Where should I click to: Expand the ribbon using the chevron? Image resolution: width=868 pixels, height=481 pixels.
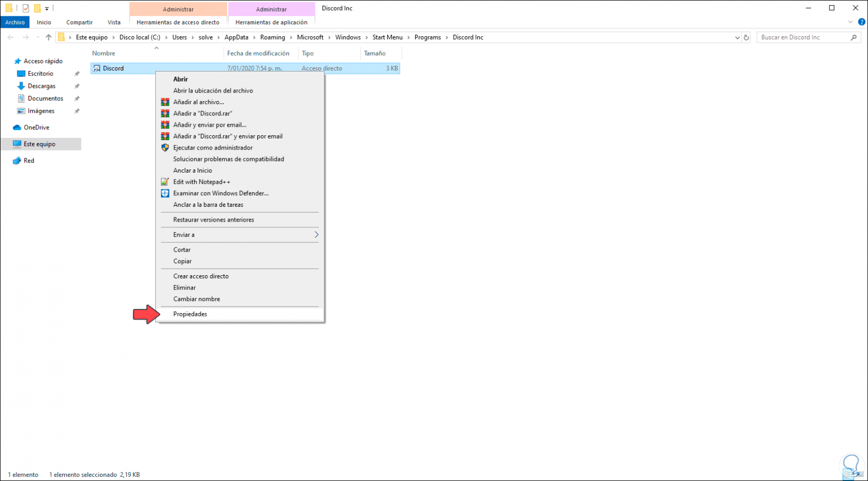point(850,22)
